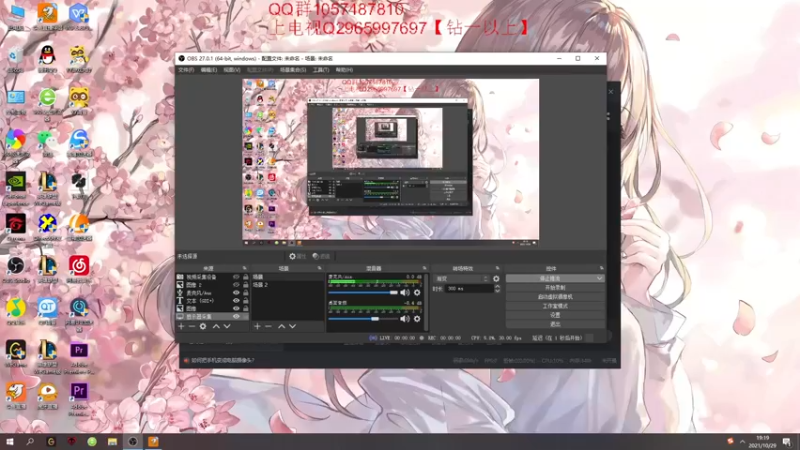Open taskbar search magnifier
Image resolution: width=800 pixels, height=450 pixels.
(x=30, y=441)
